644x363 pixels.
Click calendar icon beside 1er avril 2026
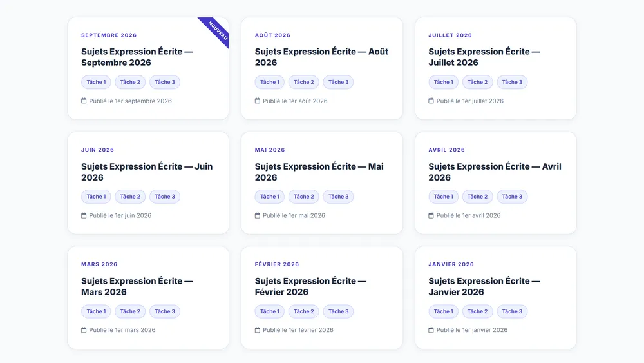coord(431,215)
